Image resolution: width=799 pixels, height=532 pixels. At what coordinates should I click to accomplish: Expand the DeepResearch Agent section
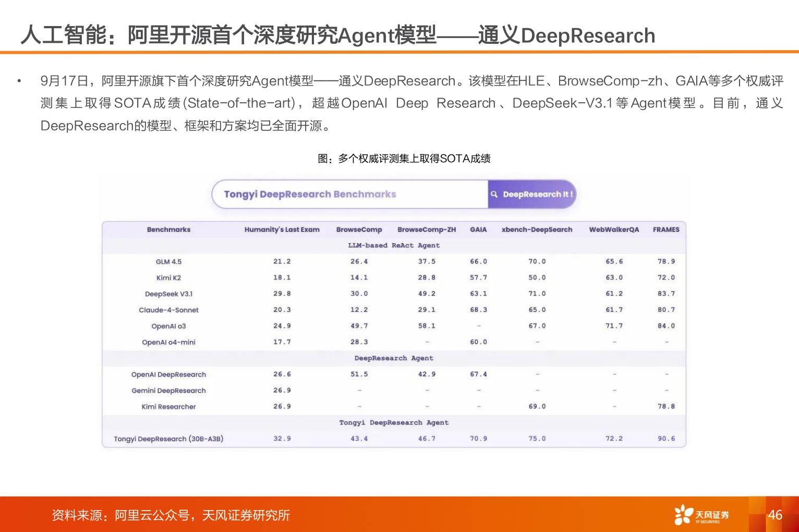click(394, 358)
